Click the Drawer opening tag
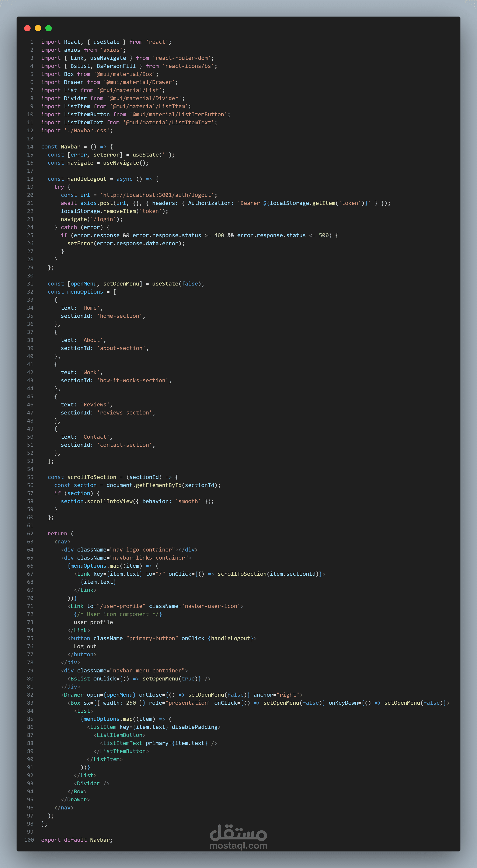477x868 pixels. (73, 695)
